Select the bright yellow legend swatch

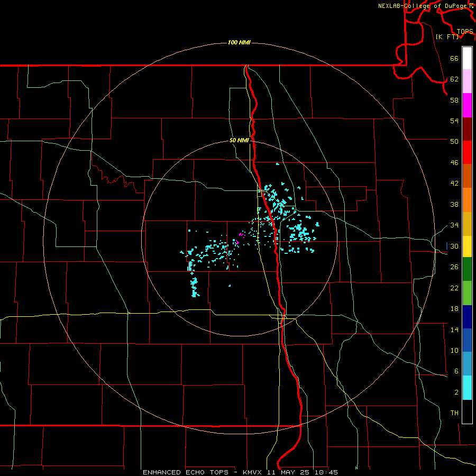pyautogui.click(x=467, y=246)
